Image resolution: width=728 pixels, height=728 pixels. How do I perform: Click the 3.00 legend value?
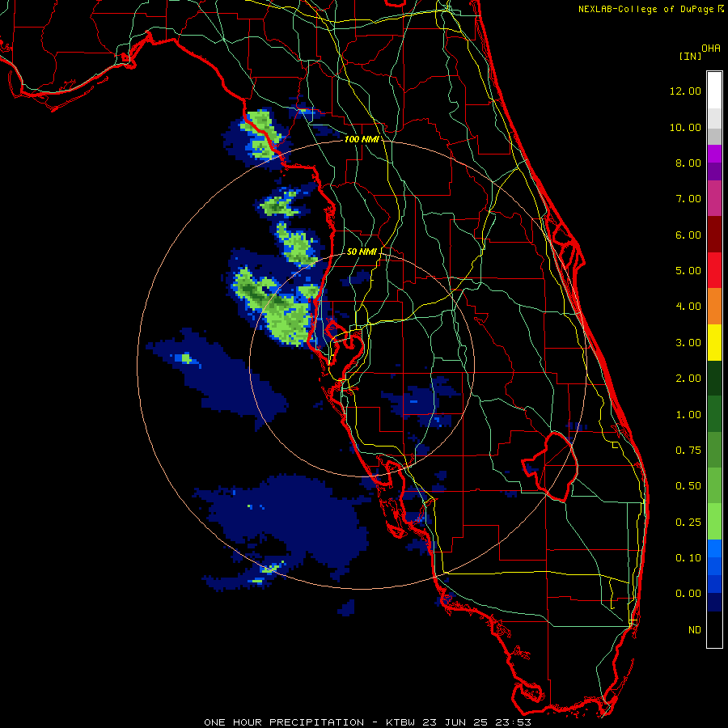pyautogui.click(x=688, y=343)
